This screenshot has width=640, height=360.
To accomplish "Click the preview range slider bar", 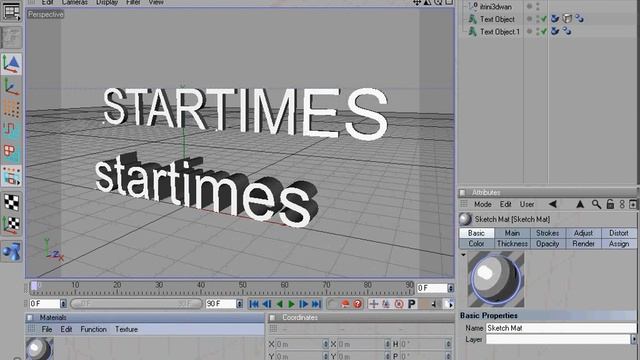I will pos(136,304).
